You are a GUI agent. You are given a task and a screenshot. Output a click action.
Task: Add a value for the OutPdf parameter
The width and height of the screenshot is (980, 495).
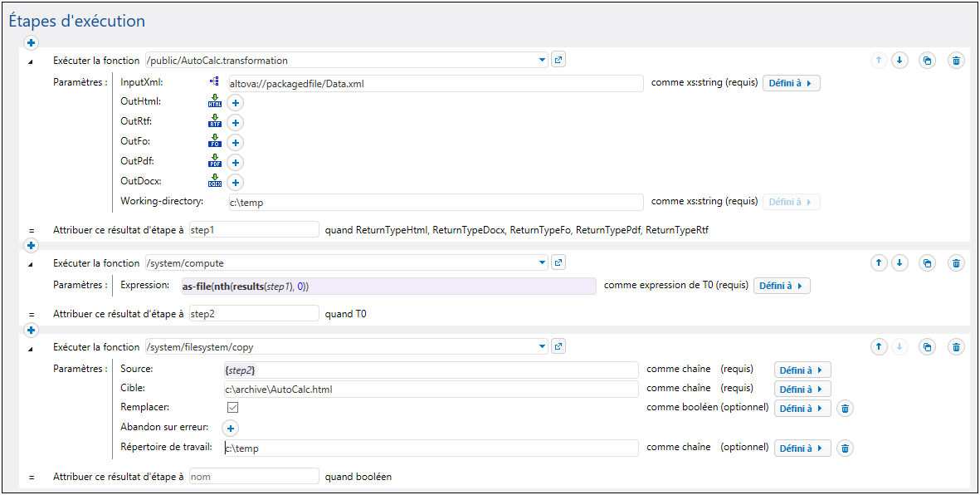click(235, 163)
